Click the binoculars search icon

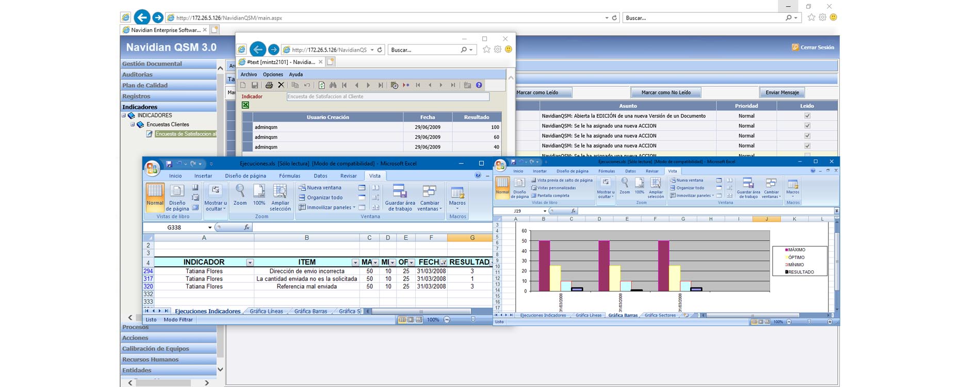point(333,85)
